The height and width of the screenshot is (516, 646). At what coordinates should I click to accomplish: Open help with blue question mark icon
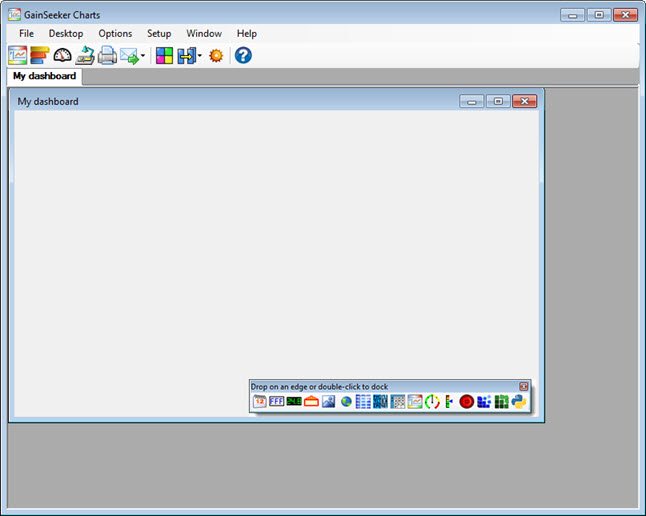point(243,56)
